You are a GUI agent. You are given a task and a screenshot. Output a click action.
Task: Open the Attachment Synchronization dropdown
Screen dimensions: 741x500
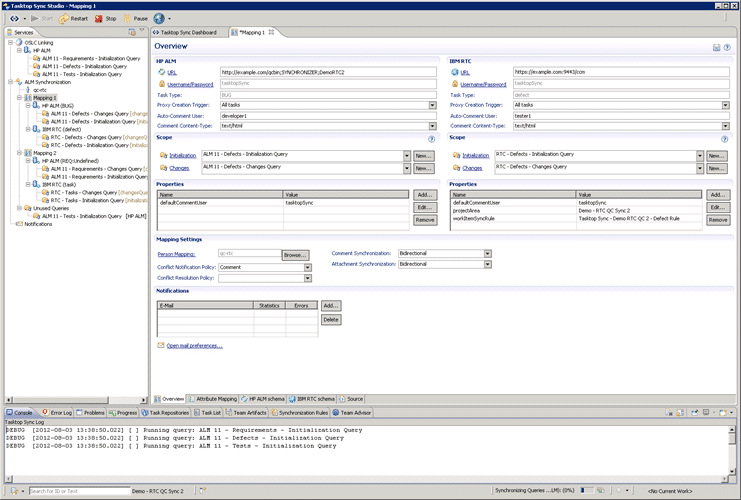tap(487, 265)
